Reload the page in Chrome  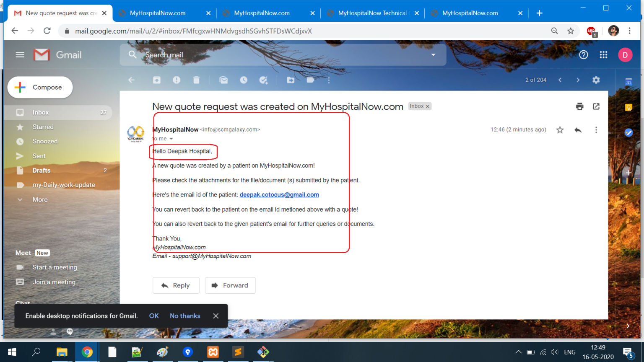coord(47,31)
